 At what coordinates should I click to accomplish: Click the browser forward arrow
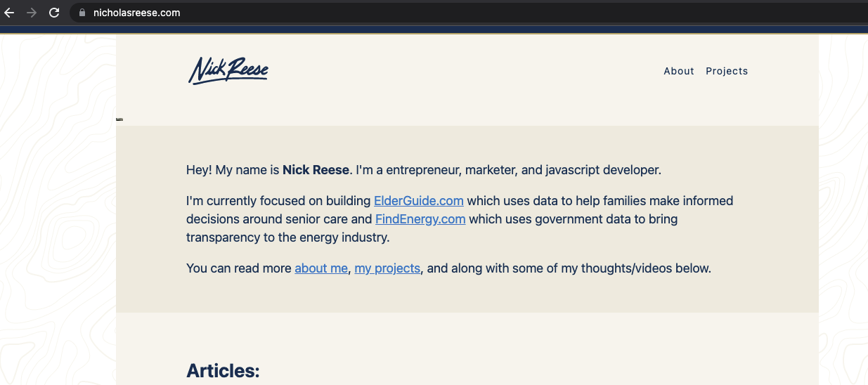tap(32, 13)
